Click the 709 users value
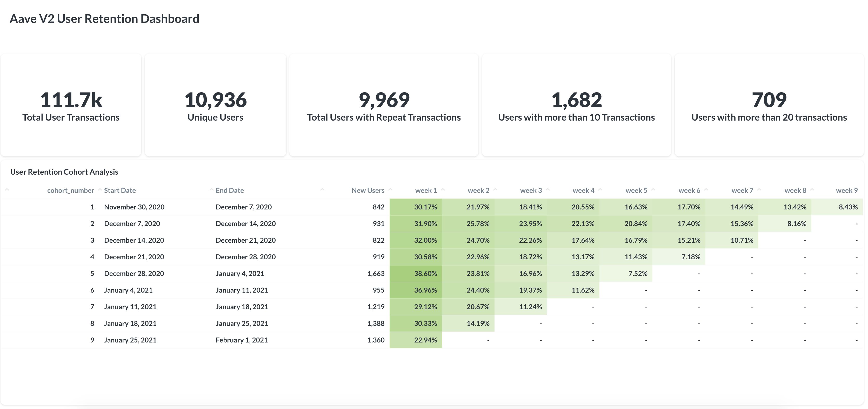The image size is (868, 409). click(x=769, y=100)
